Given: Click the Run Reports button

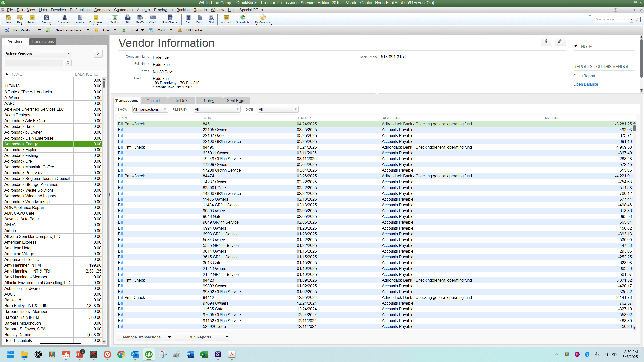Looking at the screenshot, I should pyautogui.click(x=200, y=337).
